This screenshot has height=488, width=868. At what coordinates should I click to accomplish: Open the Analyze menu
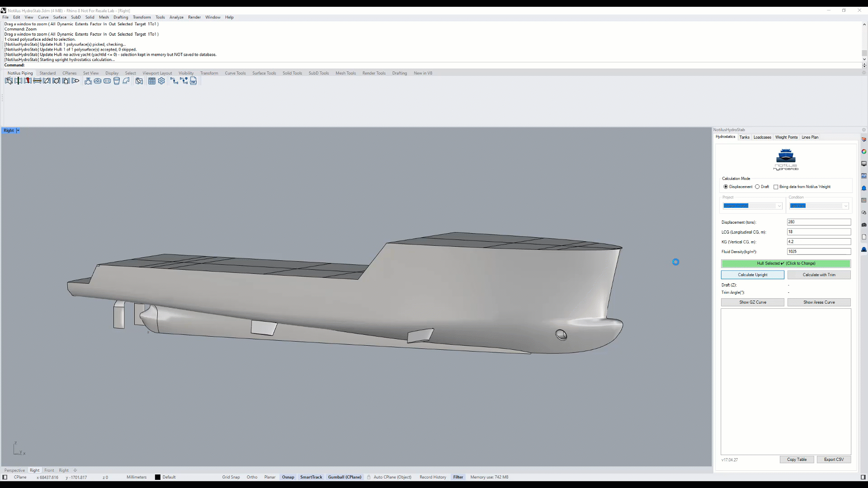pos(176,17)
